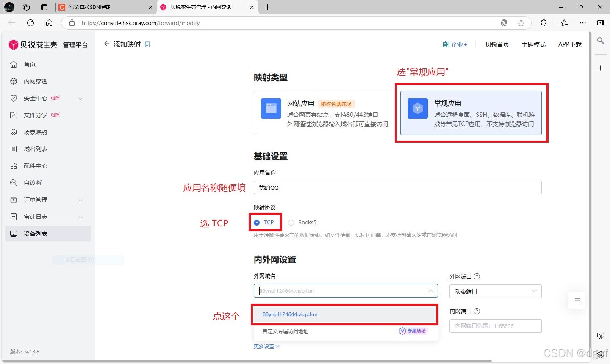Expand the 更多设置 section

(266, 346)
